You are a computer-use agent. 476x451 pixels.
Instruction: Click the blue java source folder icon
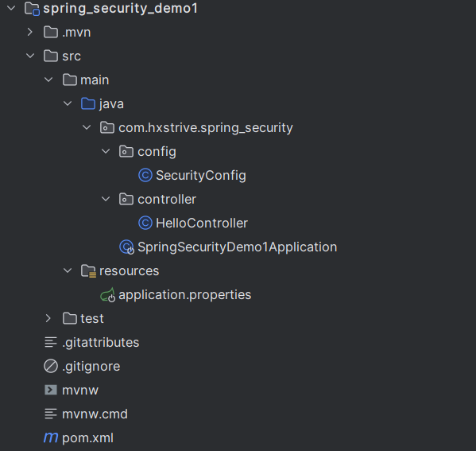coord(88,103)
